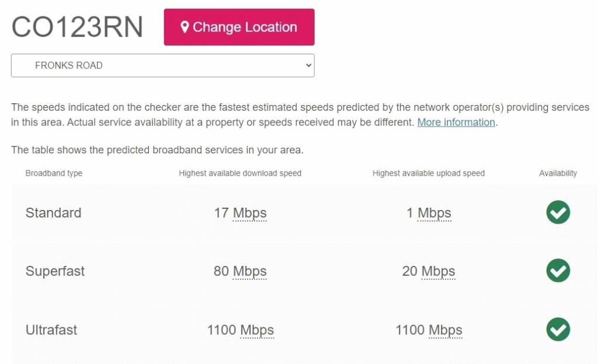Select the Ultrafast broadband type row label
The width and height of the screenshot is (598, 364).
(51, 330)
